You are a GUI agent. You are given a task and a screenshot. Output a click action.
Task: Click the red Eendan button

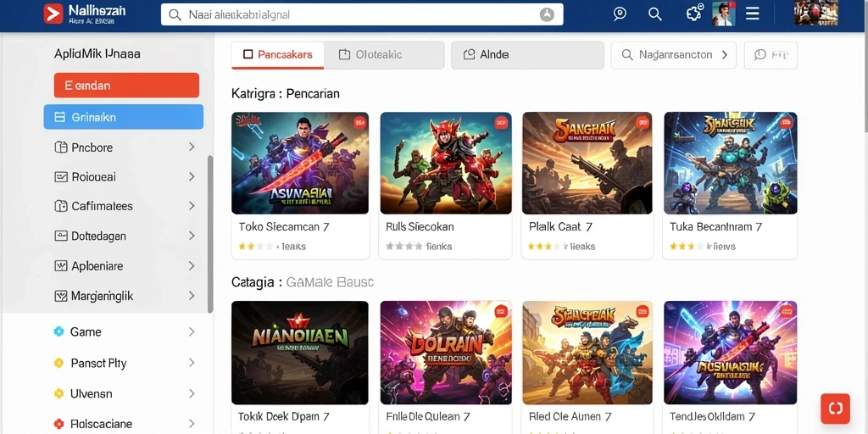(127, 86)
